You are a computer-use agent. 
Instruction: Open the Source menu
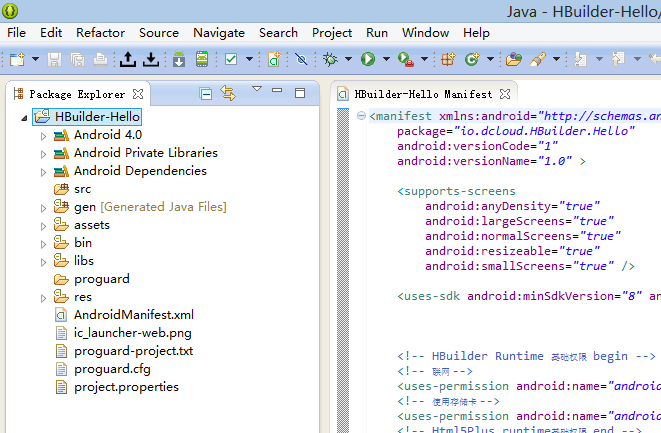click(x=159, y=33)
